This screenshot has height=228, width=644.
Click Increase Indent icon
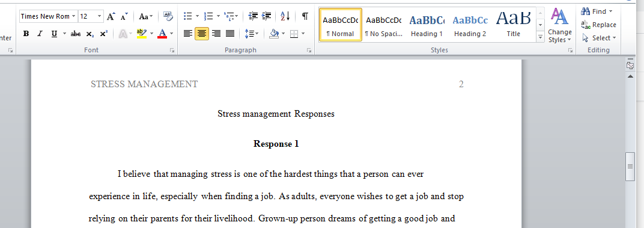coord(267,16)
